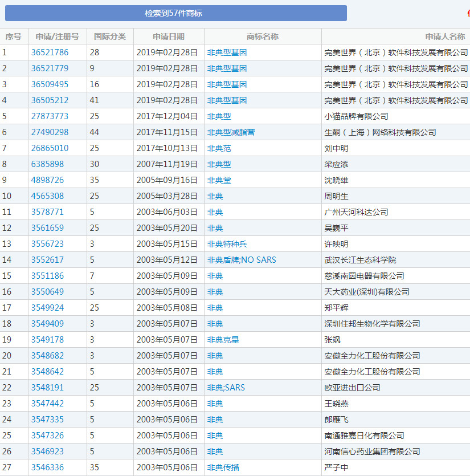View details of trademark 非典;SARS
The image size is (470, 476).
click(x=227, y=387)
